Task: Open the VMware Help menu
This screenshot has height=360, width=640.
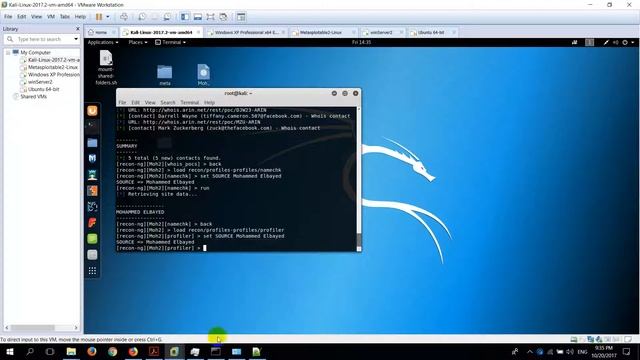Action: (x=80, y=17)
